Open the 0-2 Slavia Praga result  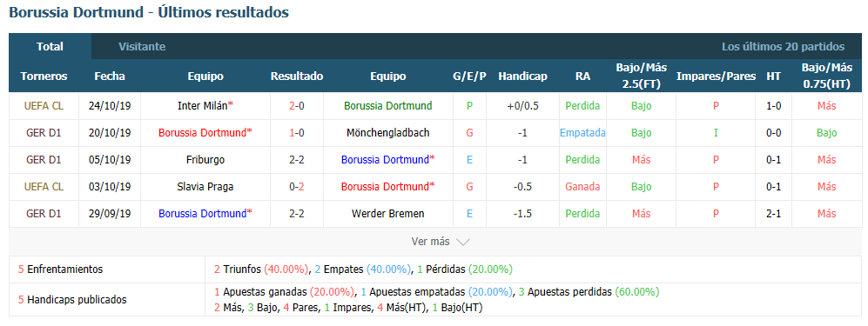point(296,187)
